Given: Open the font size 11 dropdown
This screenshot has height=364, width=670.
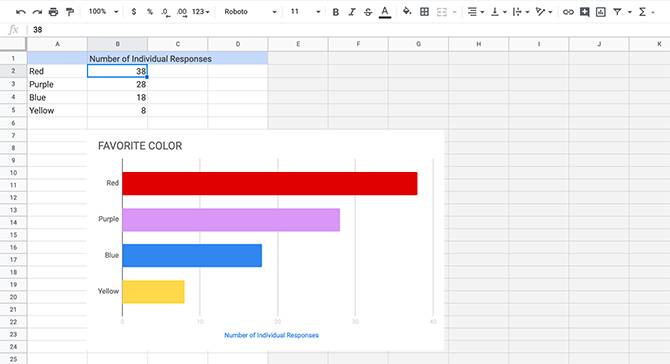Looking at the screenshot, I should point(305,12).
